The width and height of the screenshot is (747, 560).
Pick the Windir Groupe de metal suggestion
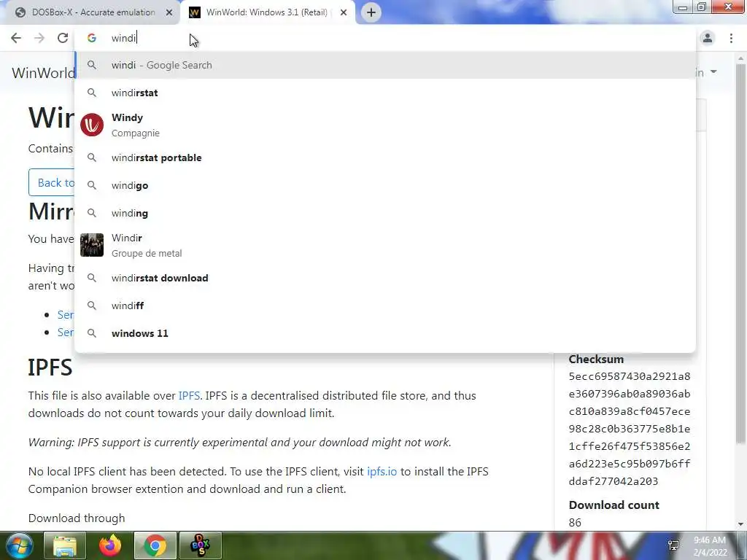pyautogui.click(x=385, y=245)
